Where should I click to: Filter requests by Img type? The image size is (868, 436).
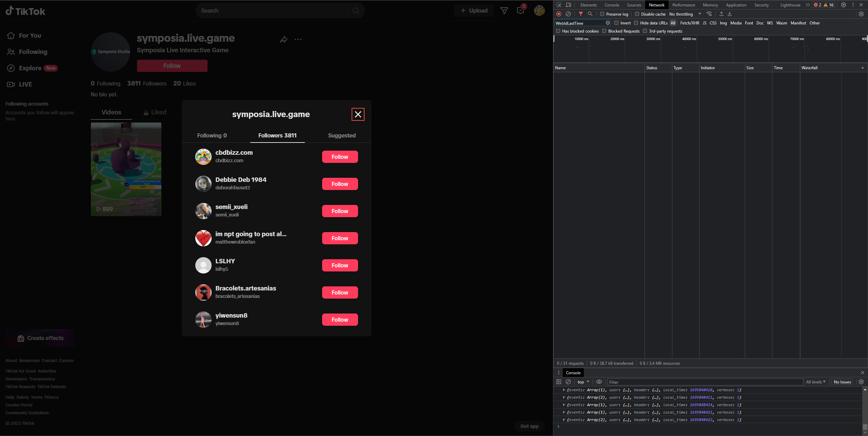[723, 23]
